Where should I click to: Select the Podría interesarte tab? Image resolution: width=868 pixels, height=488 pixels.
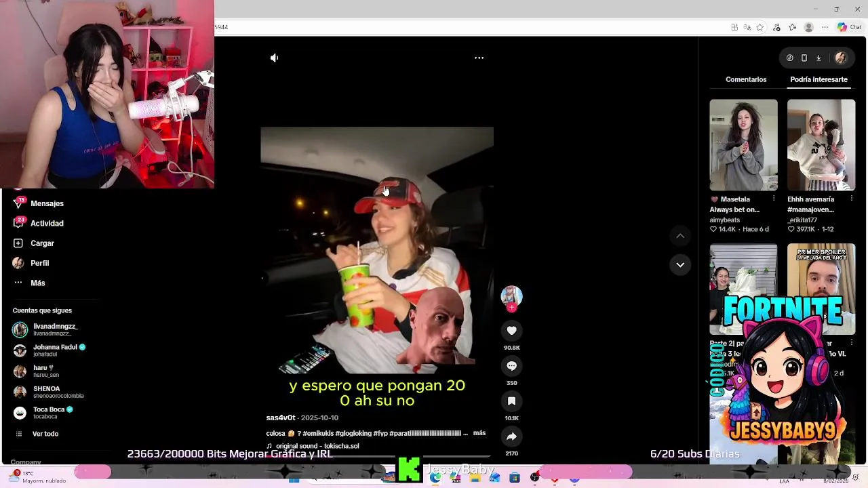818,79
